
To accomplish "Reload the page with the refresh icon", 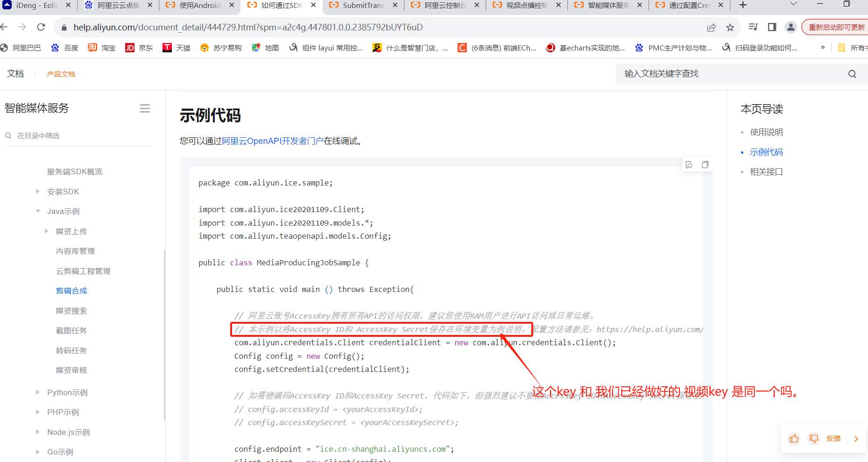I will tap(41, 27).
